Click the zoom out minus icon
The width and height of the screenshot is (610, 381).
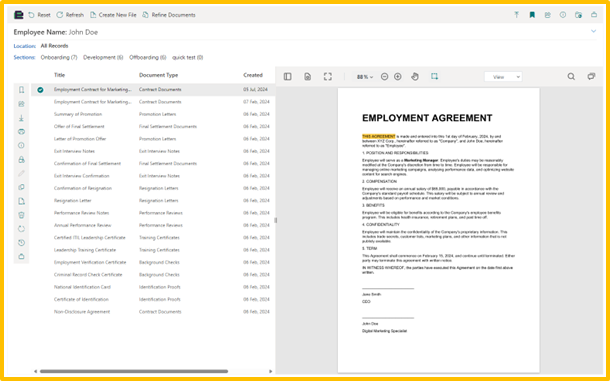pyautogui.click(x=384, y=77)
